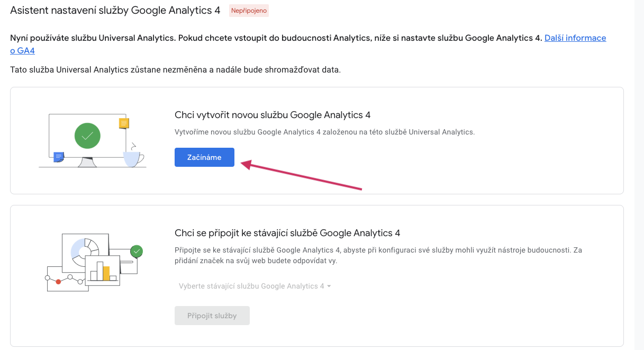Viewport: 644px width, 350px height.
Task: Select the Chci vytvořit novou službu Google Analytics 4 heading
Action: [x=273, y=115]
